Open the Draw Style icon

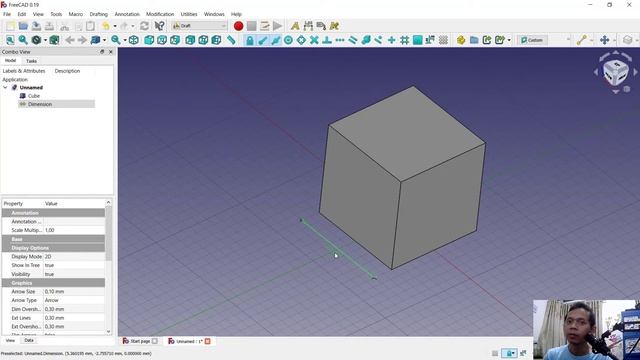(x=37, y=40)
